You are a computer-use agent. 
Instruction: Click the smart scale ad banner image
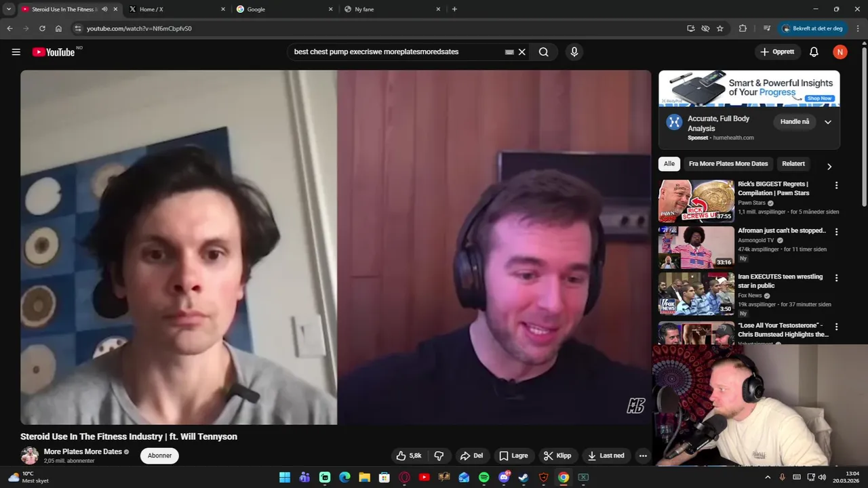749,88
